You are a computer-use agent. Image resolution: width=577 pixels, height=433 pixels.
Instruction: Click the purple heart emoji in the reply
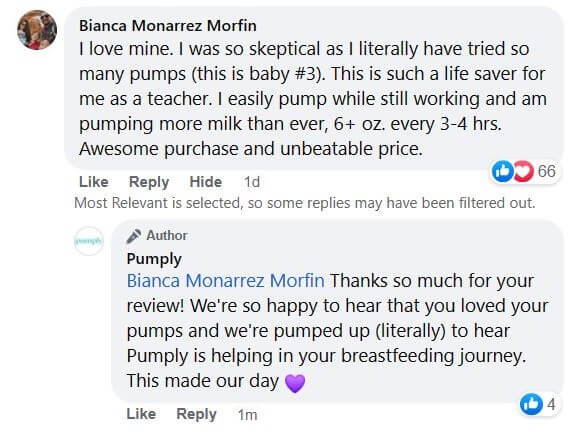[x=295, y=383]
